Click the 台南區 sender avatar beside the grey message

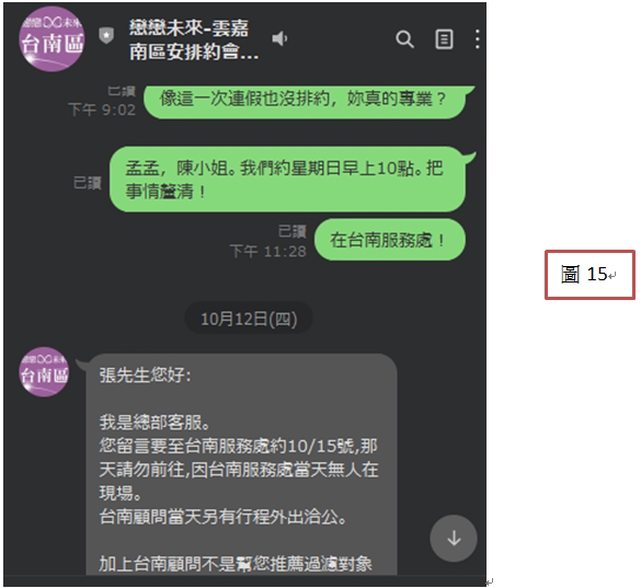tap(44, 372)
